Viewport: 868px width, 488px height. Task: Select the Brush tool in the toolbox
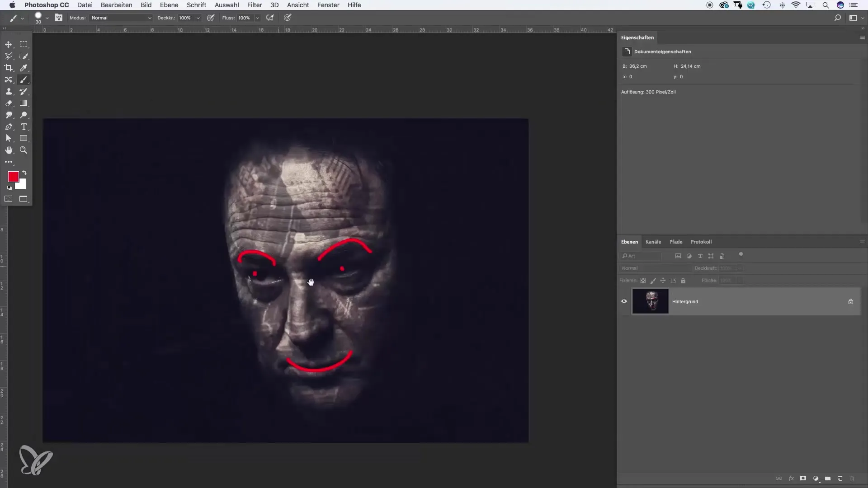(x=24, y=80)
